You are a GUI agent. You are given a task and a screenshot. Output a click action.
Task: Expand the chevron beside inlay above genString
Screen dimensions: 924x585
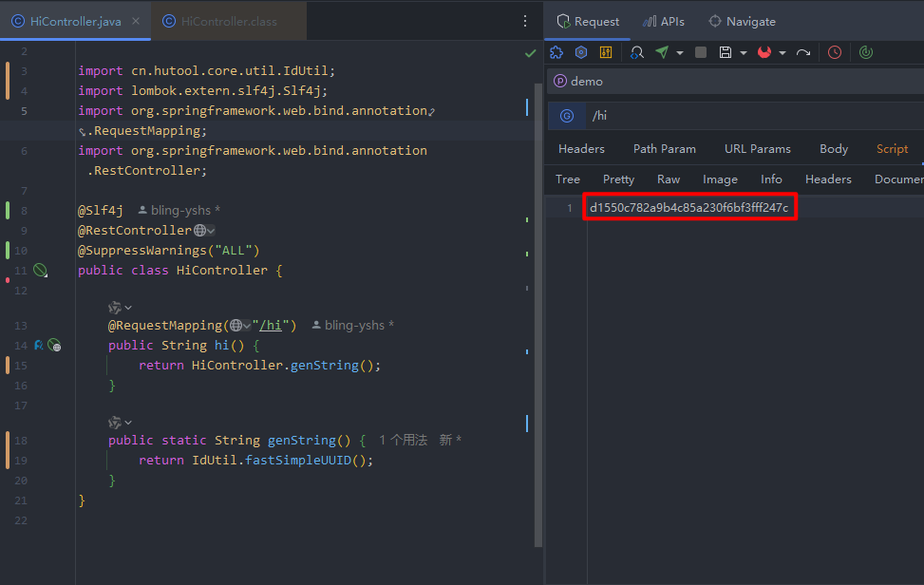coord(128,423)
